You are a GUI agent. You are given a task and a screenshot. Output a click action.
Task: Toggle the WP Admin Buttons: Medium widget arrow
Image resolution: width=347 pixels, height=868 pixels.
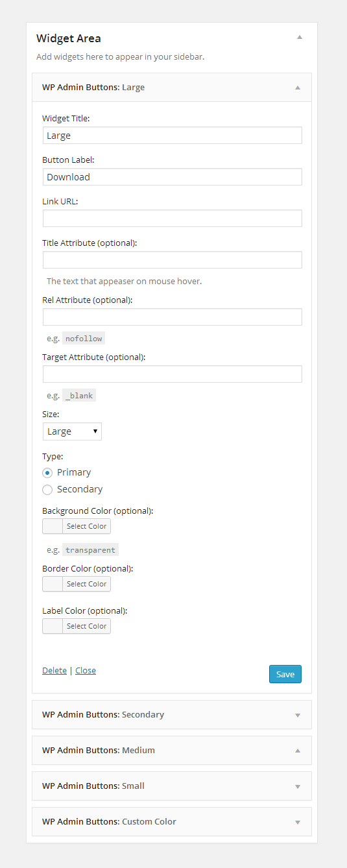(x=298, y=751)
